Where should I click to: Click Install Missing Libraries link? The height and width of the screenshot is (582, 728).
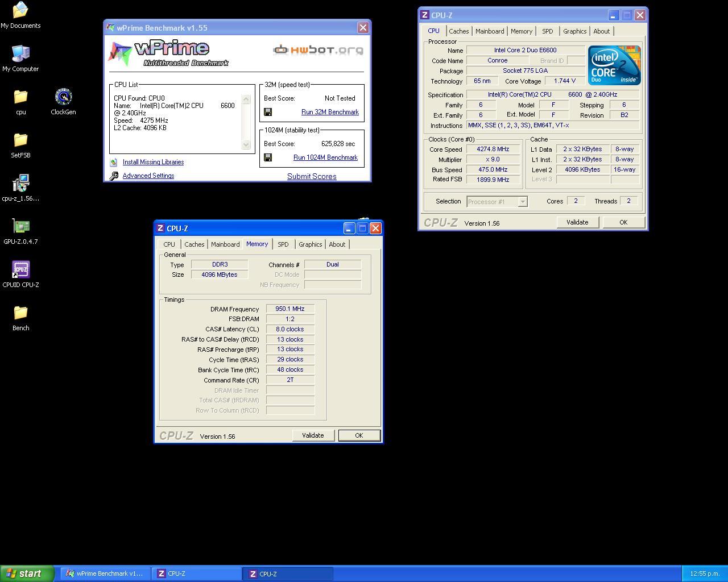(153, 162)
